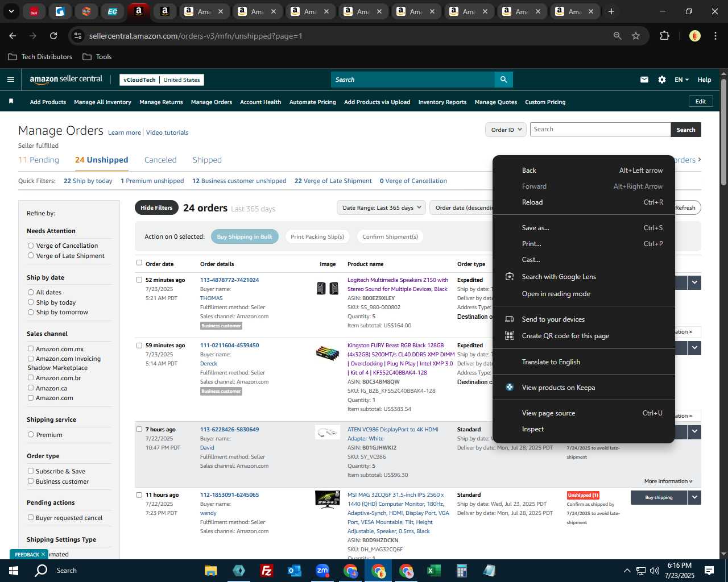
Task: Open the Order date sort dropdown
Action: [462, 208]
